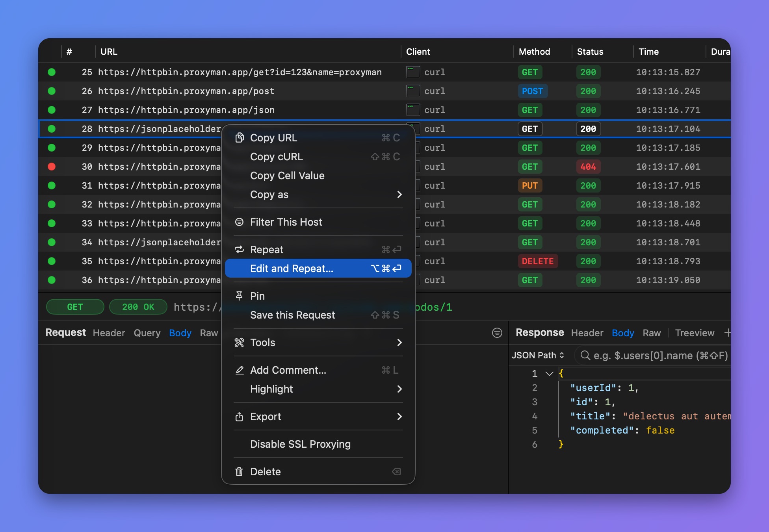Click the Tools wrench icon
This screenshot has width=769, height=532.
[x=239, y=342]
